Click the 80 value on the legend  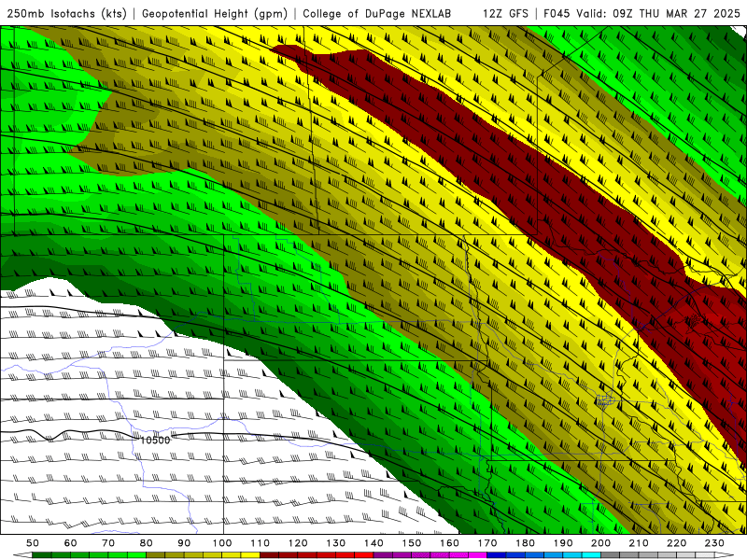[147, 543]
